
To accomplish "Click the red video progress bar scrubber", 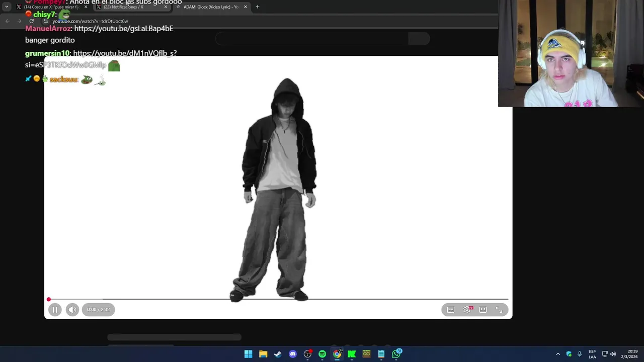I will pyautogui.click(x=49, y=300).
